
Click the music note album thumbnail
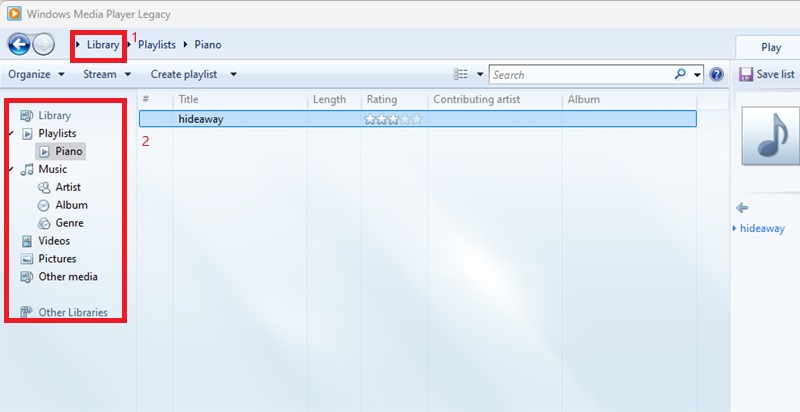pyautogui.click(x=771, y=136)
